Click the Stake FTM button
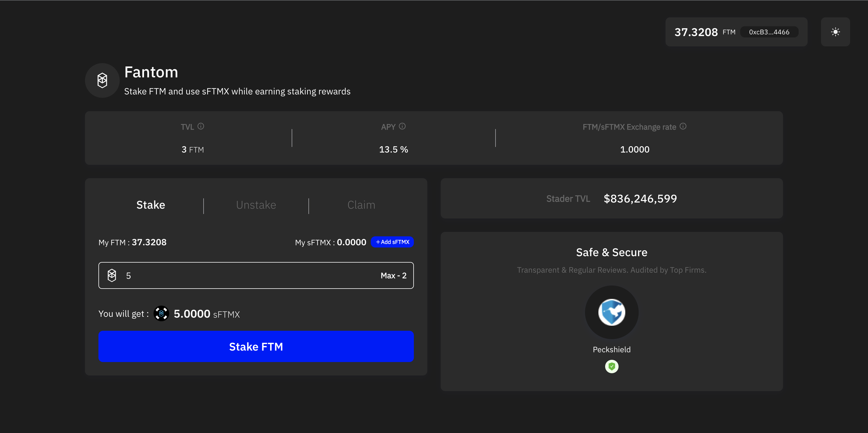The image size is (868, 433). (x=256, y=346)
